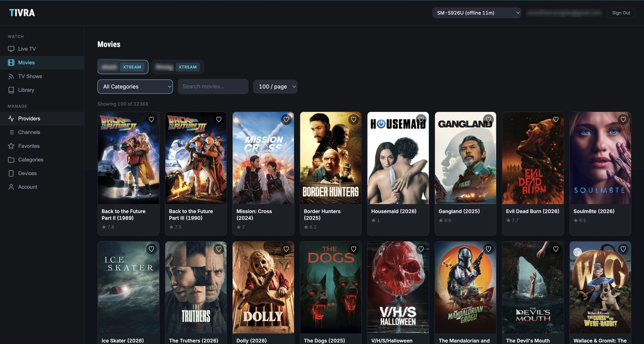Favorite Back to the Future Part III
644x344 pixels.
[219, 120]
